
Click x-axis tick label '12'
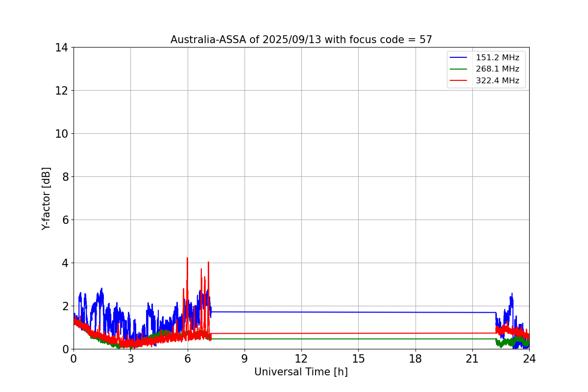(301, 358)
